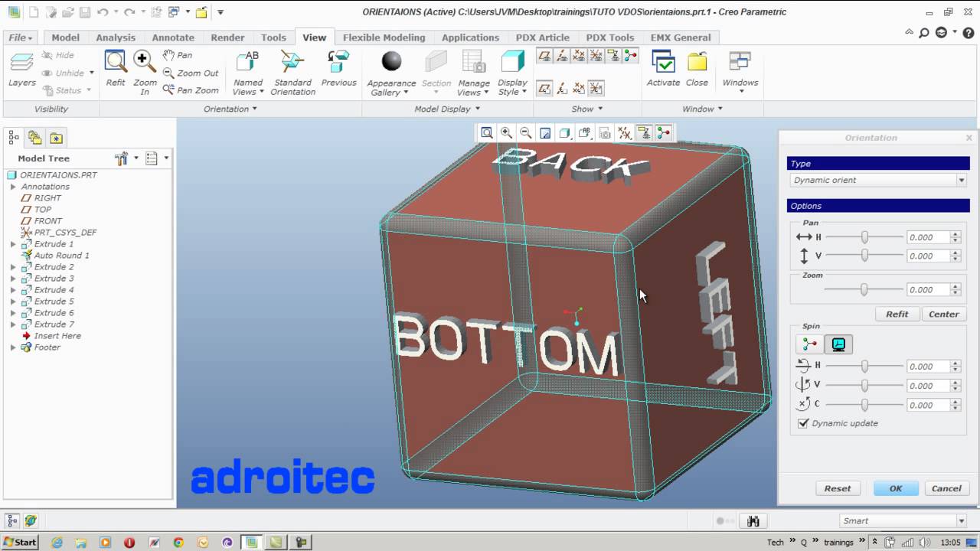Viewport: 980px width, 551px height.
Task: Click the Zoom slider in Orientation dialog
Action: (864, 289)
